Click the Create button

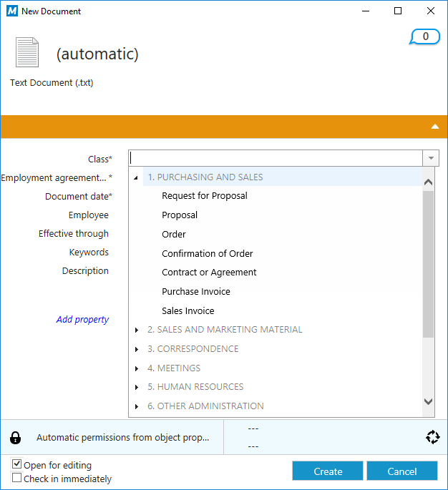click(x=328, y=471)
